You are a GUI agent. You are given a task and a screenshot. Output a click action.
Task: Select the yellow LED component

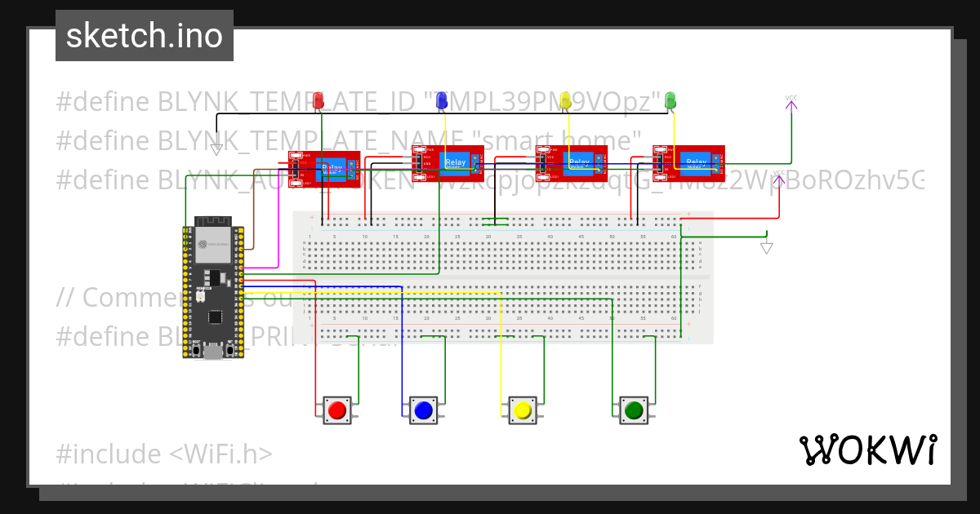click(563, 100)
